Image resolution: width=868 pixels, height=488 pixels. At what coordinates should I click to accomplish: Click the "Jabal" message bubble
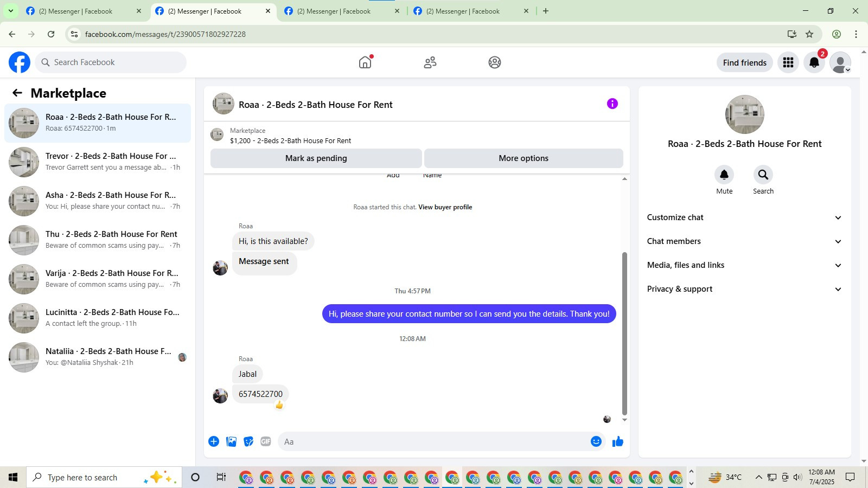coord(247,374)
